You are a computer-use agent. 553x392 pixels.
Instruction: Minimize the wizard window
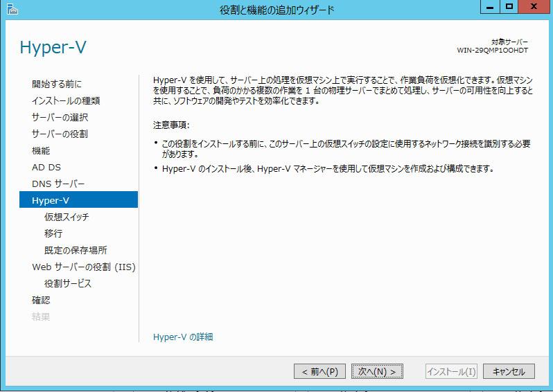tap(490, 7)
